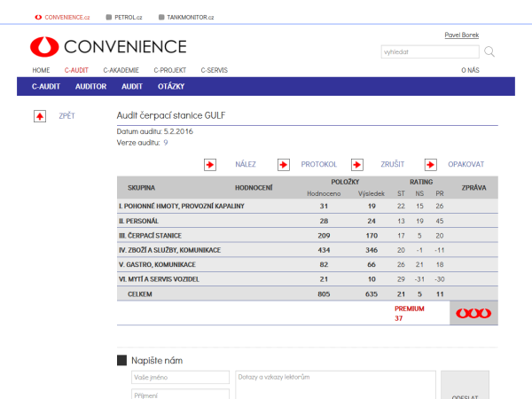Click the Audit čerpací stanice GULF heading
The height and width of the screenshot is (399, 532).
(x=171, y=115)
